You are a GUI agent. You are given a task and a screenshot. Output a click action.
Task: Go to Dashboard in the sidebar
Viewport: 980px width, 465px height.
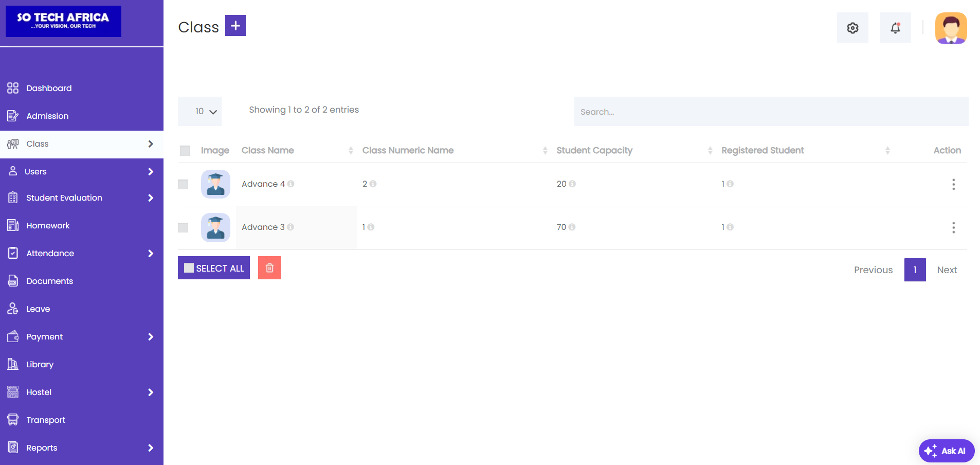pos(49,88)
